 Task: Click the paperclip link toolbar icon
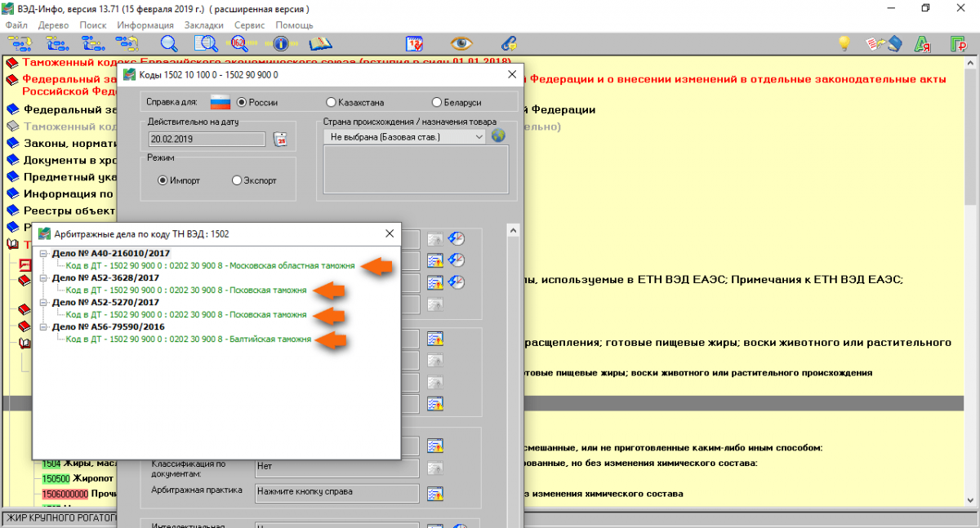(x=509, y=43)
